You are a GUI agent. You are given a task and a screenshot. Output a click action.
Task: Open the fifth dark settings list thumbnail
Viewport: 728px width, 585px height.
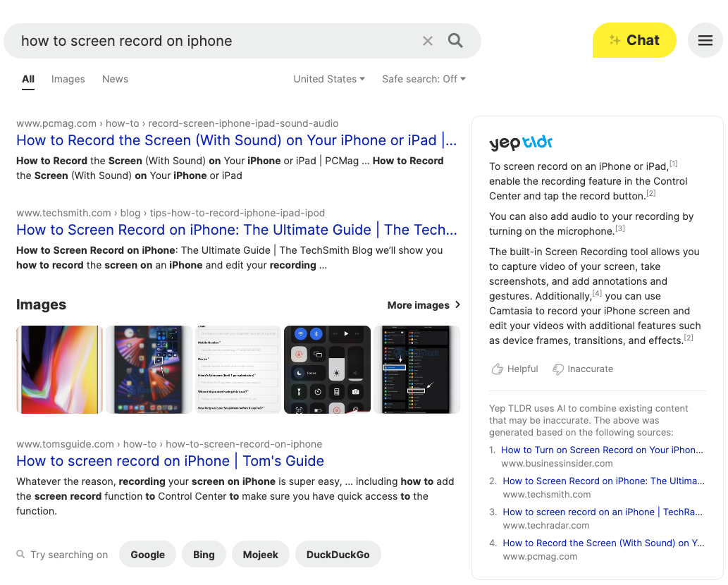pyautogui.click(x=417, y=369)
